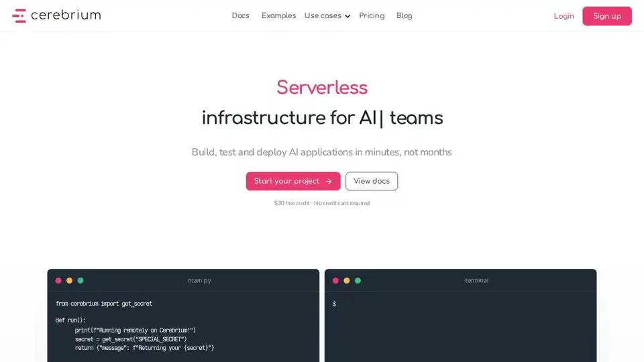Click the green dot in main.py window
Screen dimensions: 644x362
80,281
